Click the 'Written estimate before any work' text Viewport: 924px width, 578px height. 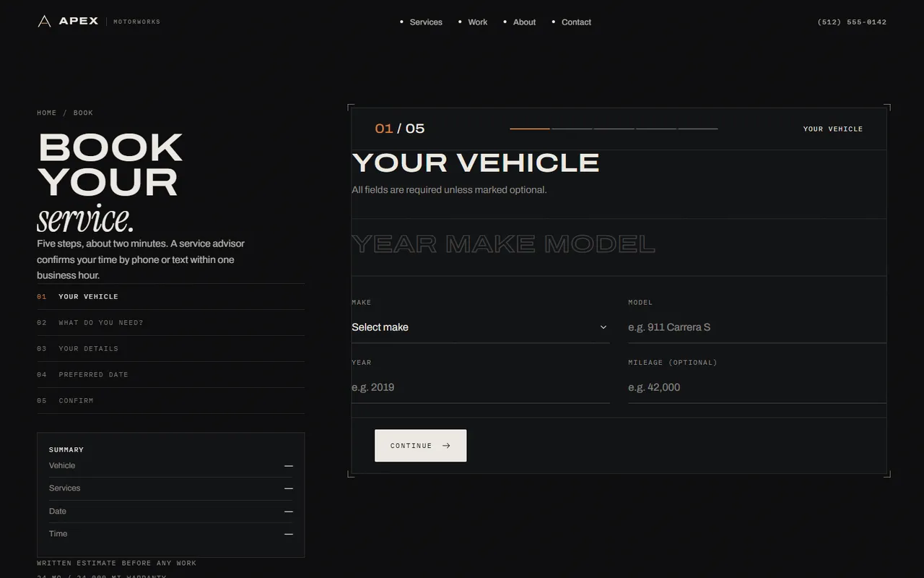117,563
